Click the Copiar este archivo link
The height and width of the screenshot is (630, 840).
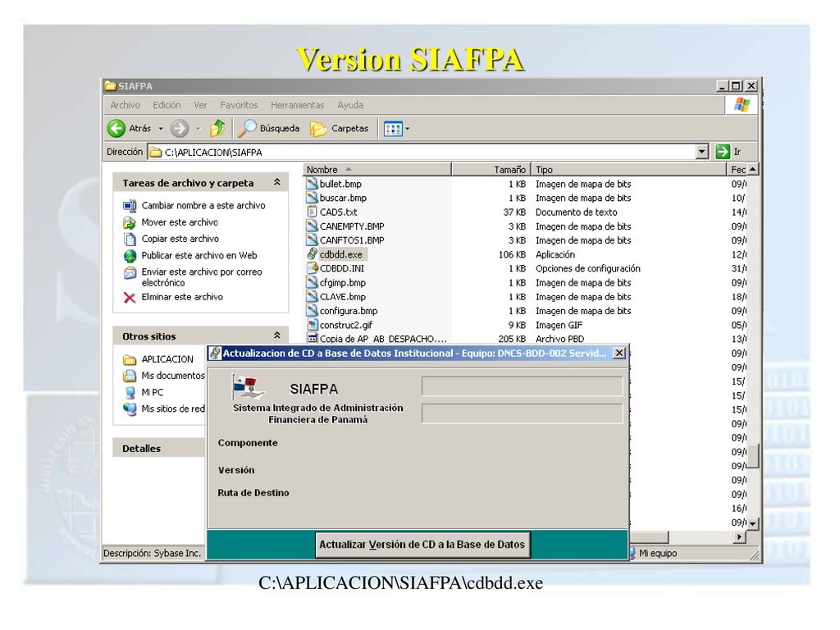(180, 239)
